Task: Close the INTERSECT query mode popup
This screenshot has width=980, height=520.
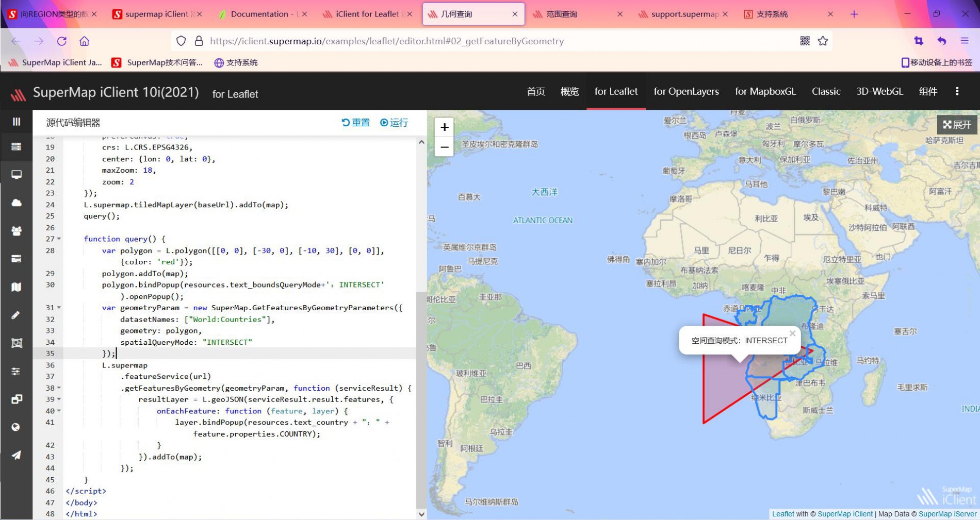Action: pos(792,333)
